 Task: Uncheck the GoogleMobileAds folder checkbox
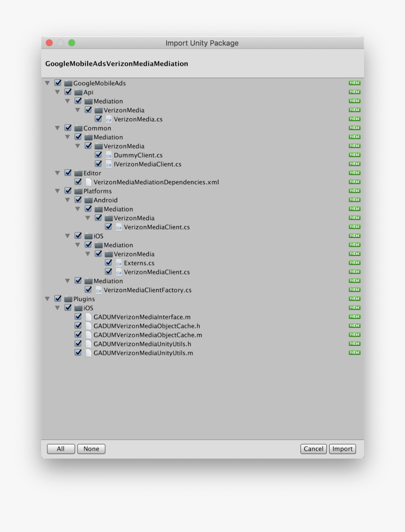[x=58, y=83]
